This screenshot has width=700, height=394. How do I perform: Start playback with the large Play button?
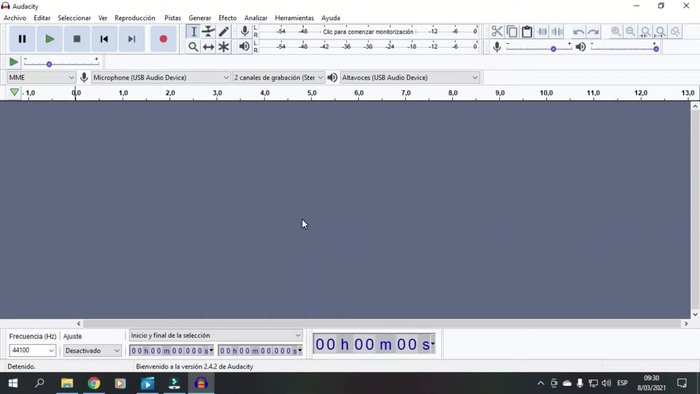tap(50, 39)
